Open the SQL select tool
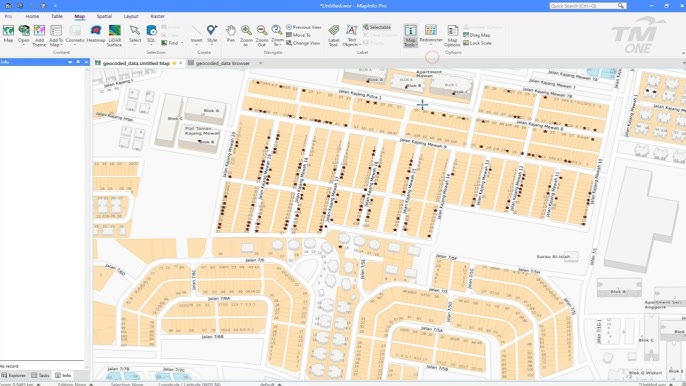This screenshot has height=386, width=686. 151,34
